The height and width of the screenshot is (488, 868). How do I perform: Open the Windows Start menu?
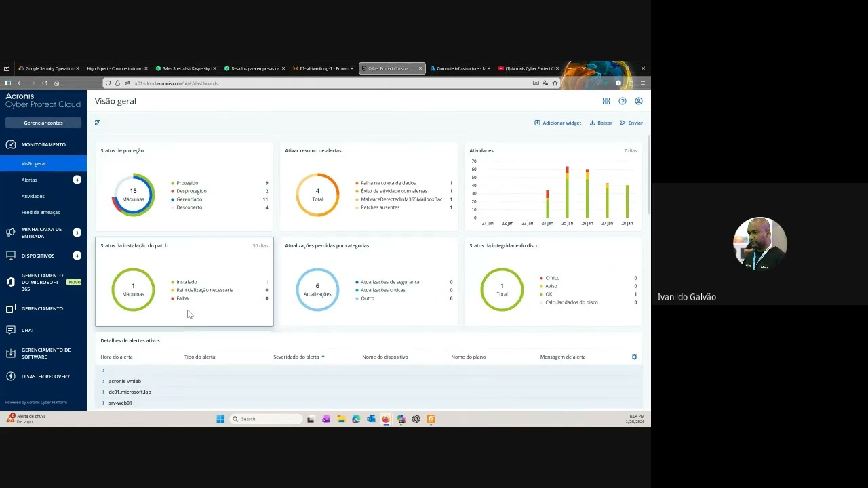point(220,419)
